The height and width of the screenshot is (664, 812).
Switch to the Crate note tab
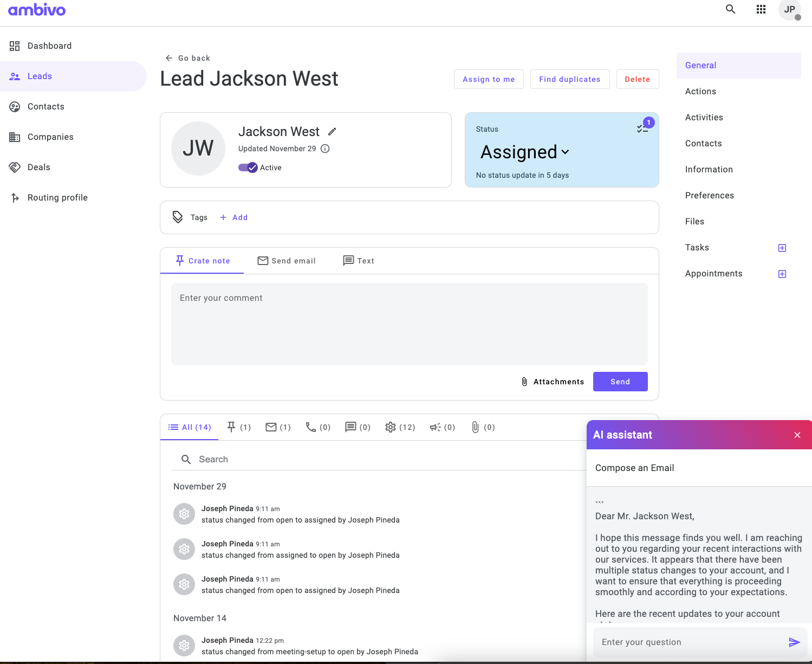coord(203,261)
